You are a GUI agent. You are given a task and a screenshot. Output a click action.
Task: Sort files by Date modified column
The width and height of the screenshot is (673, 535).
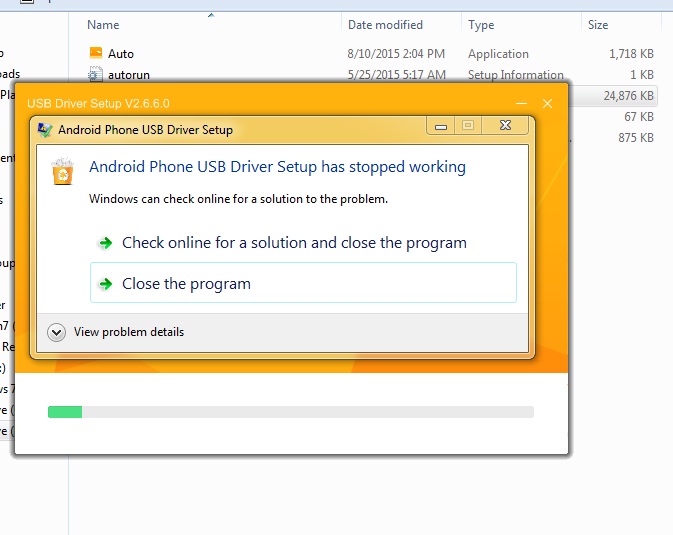tap(385, 25)
